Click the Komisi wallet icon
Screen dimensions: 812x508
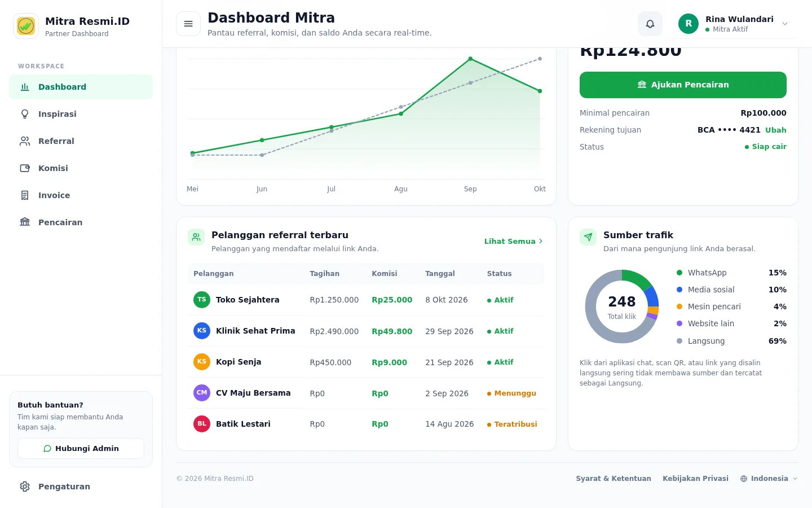[x=25, y=168]
